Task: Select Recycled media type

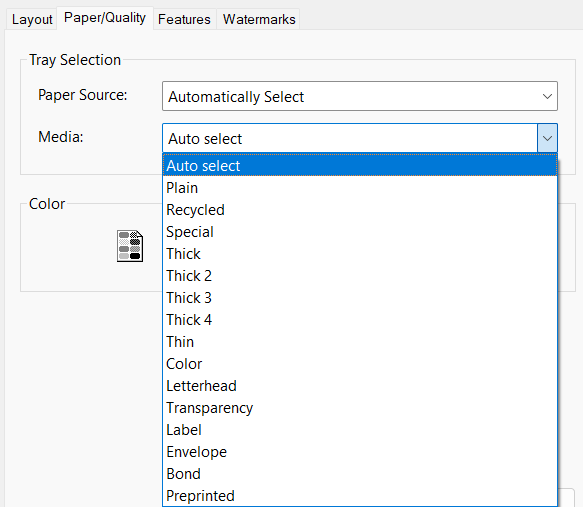Action: 360,210
